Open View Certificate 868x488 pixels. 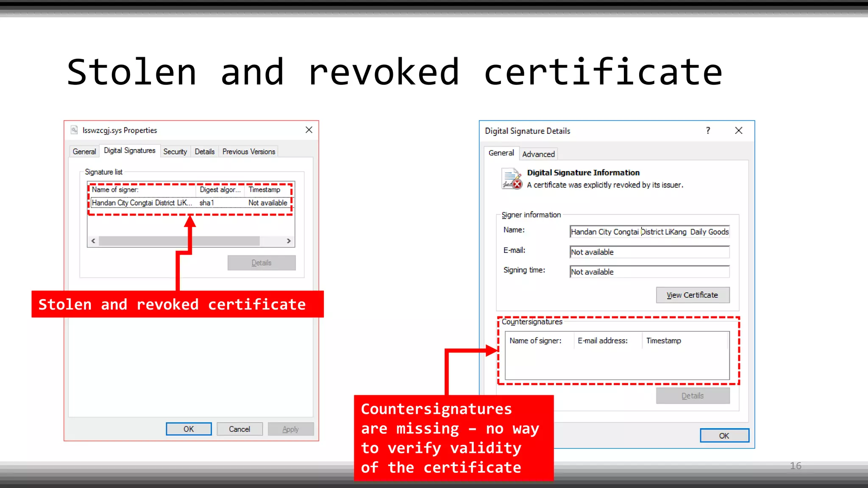point(693,295)
